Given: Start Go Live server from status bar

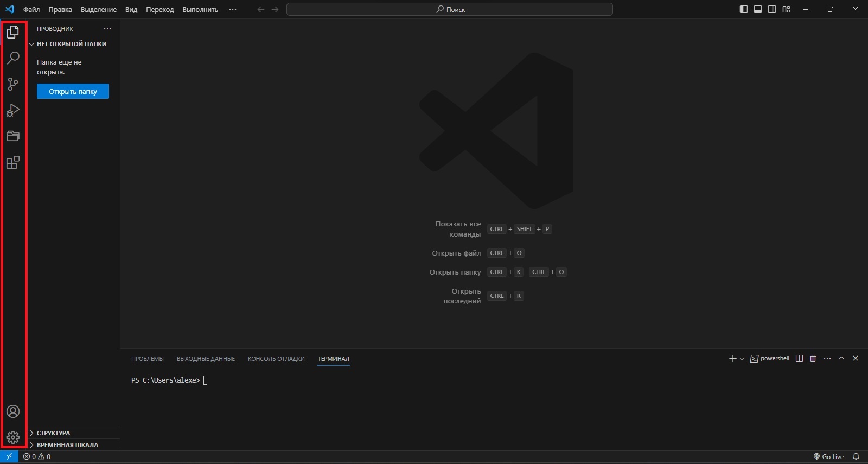Looking at the screenshot, I should click(828, 457).
